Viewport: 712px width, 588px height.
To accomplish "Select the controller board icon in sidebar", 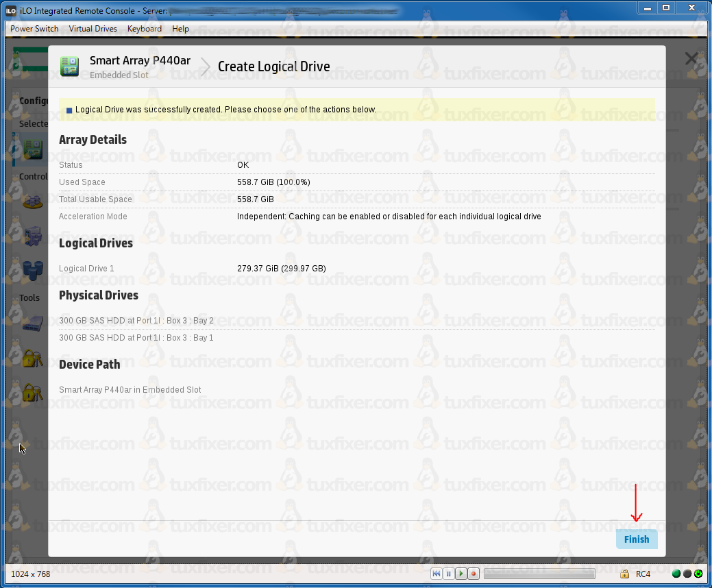I will pyautogui.click(x=32, y=149).
